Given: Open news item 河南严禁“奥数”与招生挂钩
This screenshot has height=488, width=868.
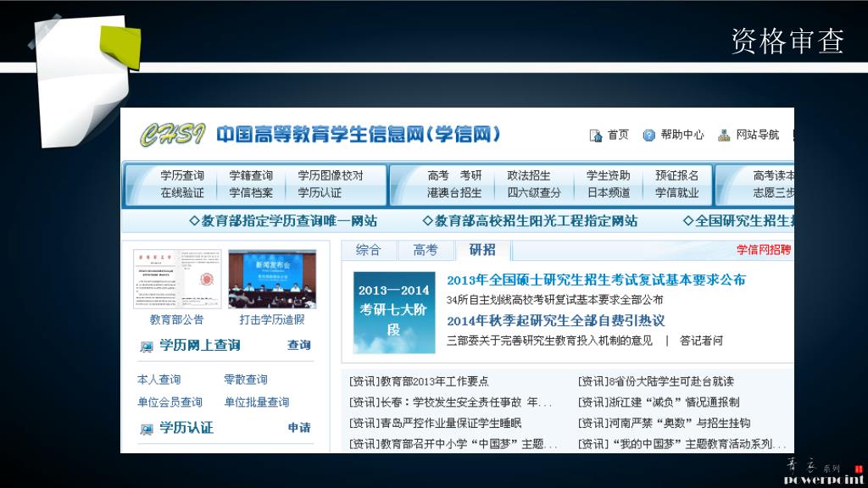Looking at the screenshot, I should point(665,424).
